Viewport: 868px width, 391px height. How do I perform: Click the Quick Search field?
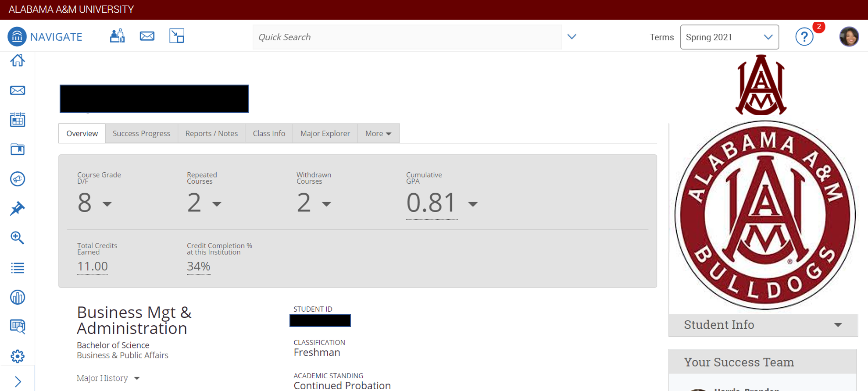407,37
